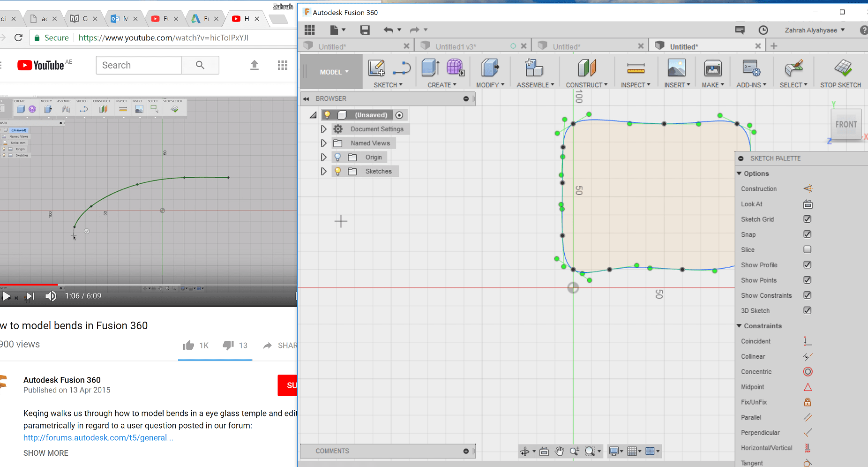Click in the YouTube Search field
The height and width of the screenshot is (467, 868).
point(139,65)
